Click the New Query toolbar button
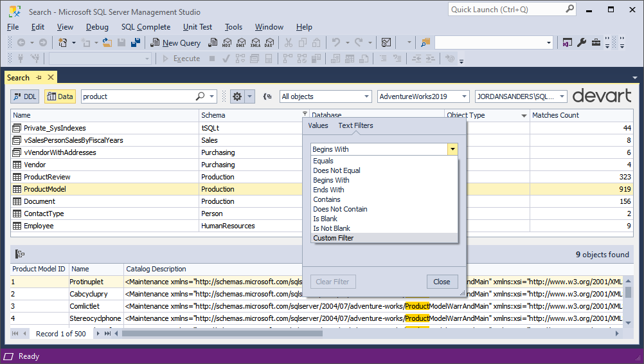This screenshot has height=364, width=644. [x=175, y=42]
